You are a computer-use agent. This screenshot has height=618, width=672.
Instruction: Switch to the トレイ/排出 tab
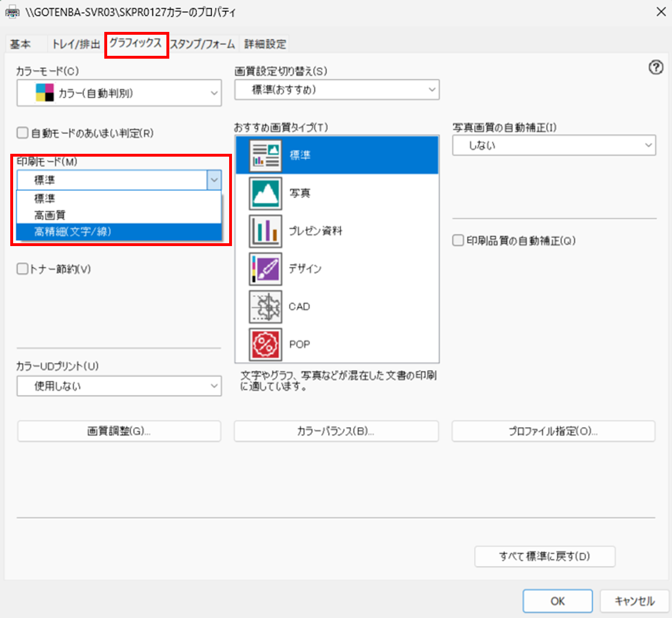pos(76,44)
